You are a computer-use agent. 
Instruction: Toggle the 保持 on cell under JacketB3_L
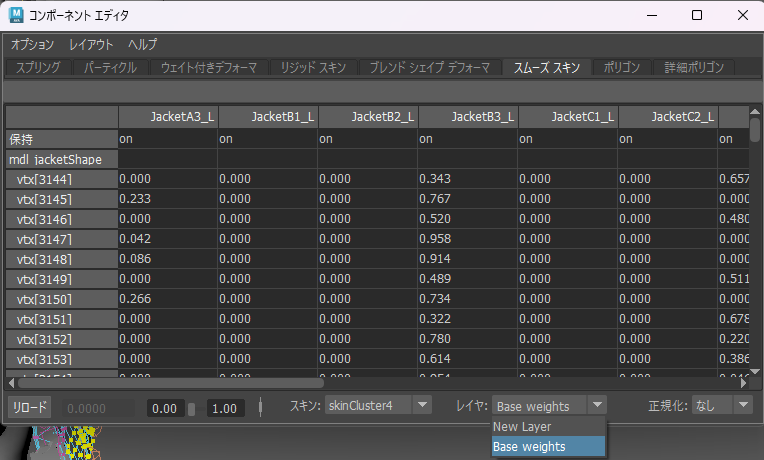[467, 139]
